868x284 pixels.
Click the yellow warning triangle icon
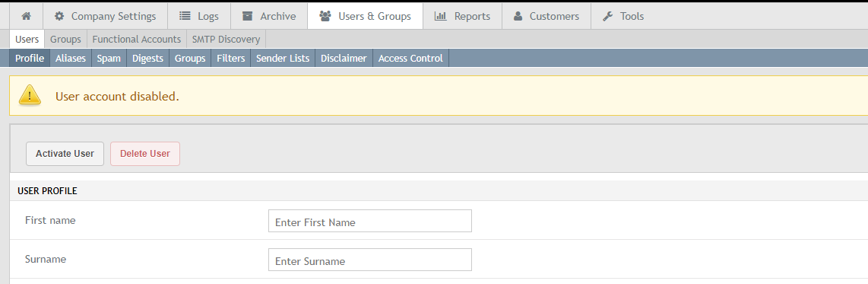point(30,95)
